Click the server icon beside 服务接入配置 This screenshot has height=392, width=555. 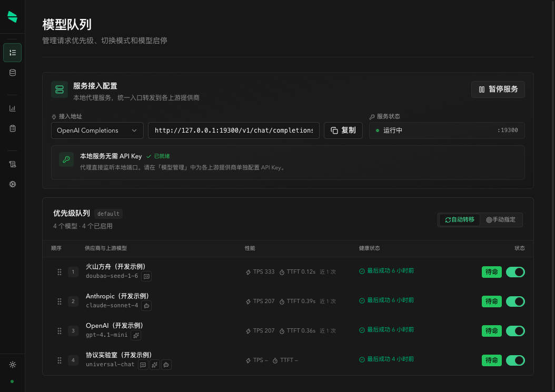(60, 89)
